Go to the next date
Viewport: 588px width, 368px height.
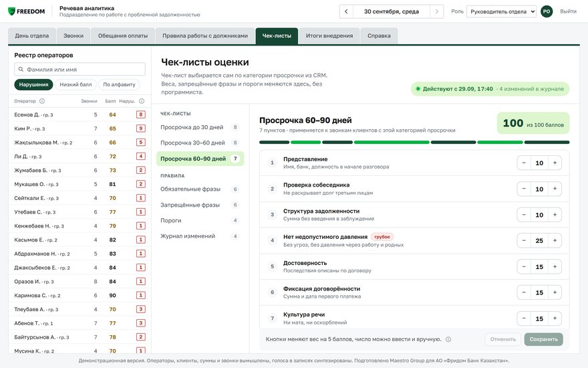(436, 11)
